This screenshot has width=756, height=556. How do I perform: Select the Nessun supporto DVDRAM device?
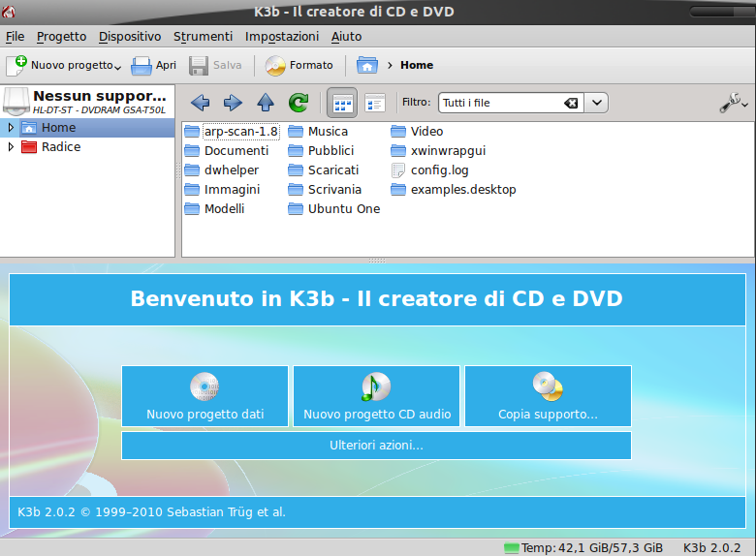click(x=87, y=102)
